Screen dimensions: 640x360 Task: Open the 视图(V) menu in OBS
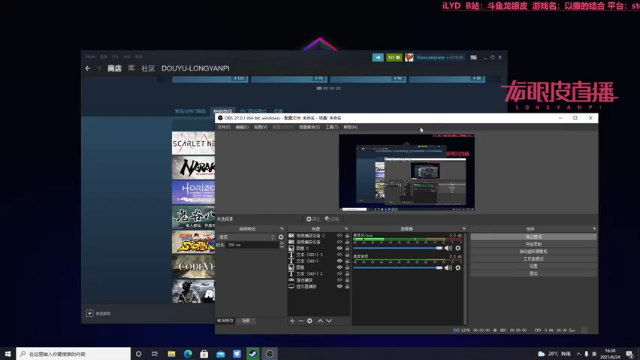(x=260, y=127)
